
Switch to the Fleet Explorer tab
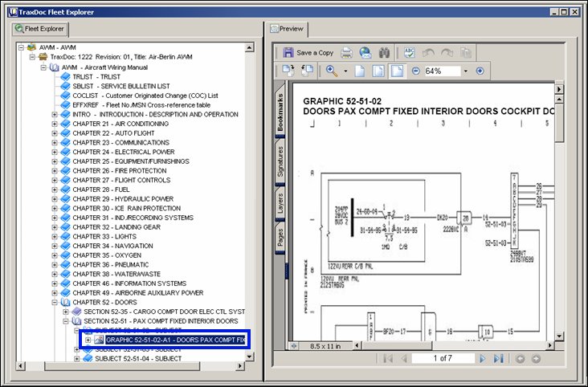[x=39, y=29]
